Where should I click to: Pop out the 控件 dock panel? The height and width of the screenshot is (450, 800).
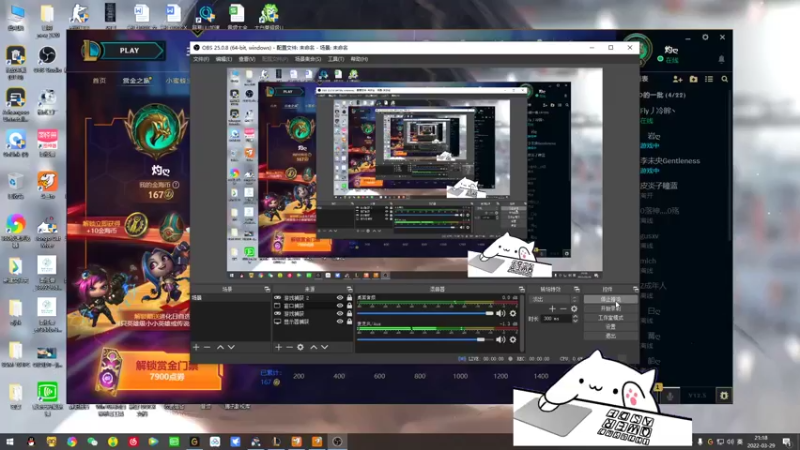pos(635,289)
